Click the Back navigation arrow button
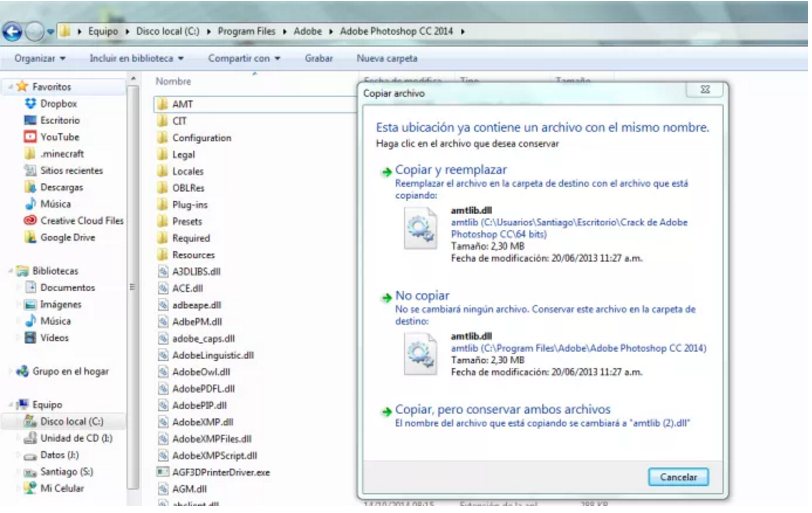 [11, 32]
